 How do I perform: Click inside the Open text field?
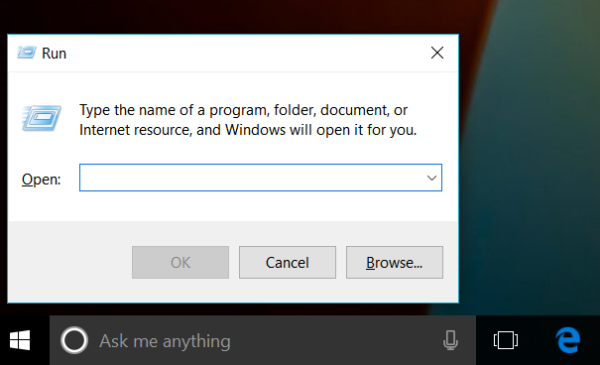point(251,178)
